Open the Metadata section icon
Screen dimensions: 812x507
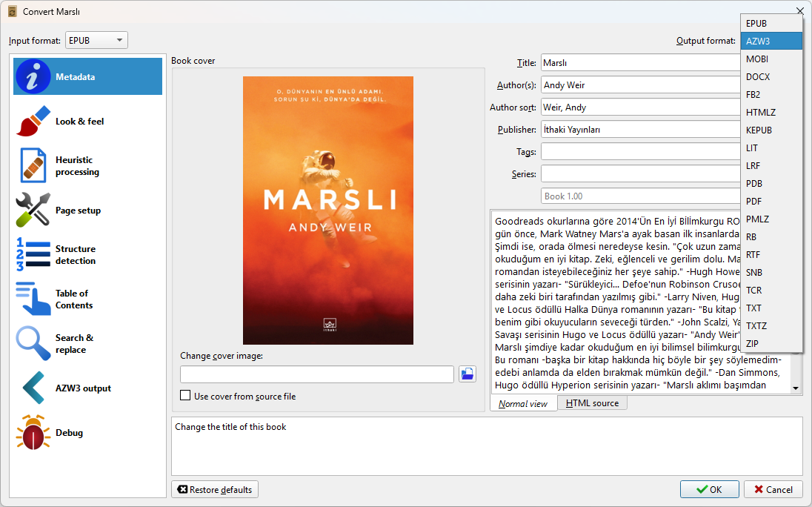(33, 77)
